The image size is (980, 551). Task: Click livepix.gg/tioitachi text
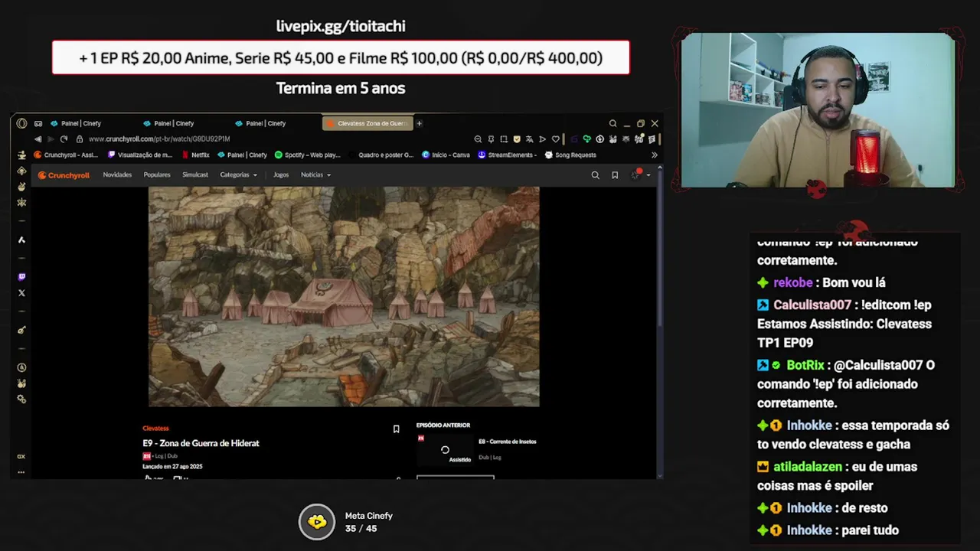(341, 26)
